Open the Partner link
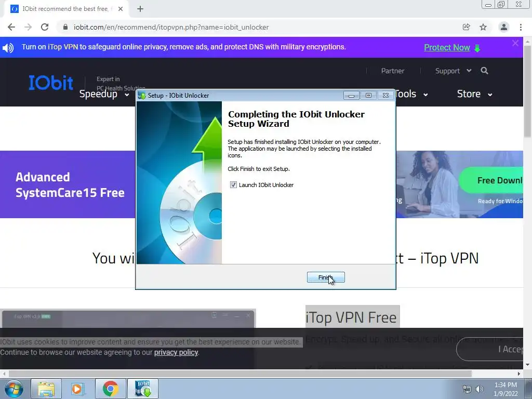 pyautogui.click(x=393, y=71)
